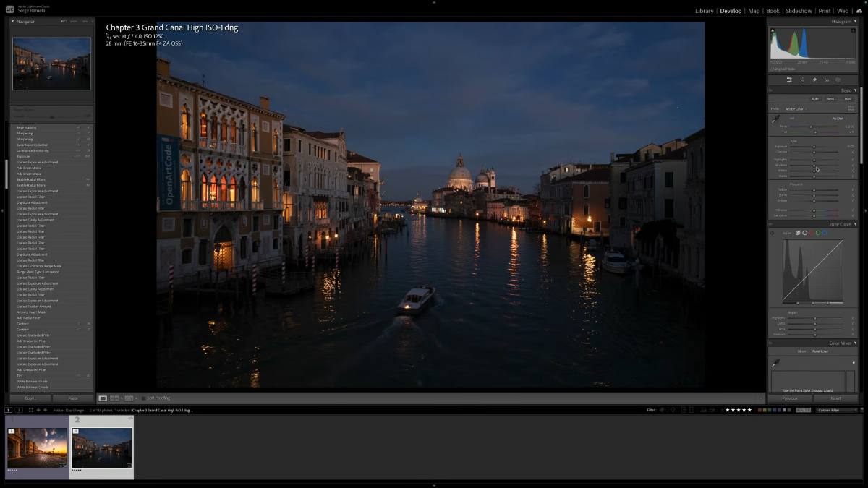Select the parametric curve adjust icon
This screenshot has height=488, width=868.
(798, 233)
